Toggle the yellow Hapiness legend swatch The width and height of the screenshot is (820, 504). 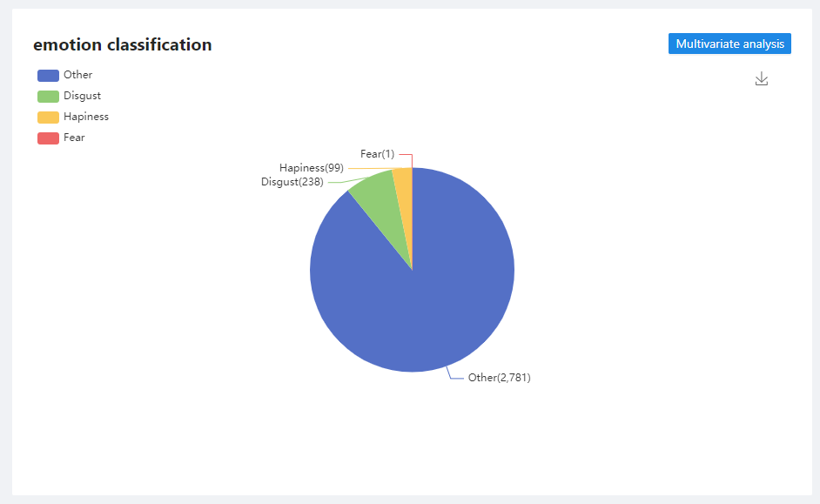click(48, 117)
